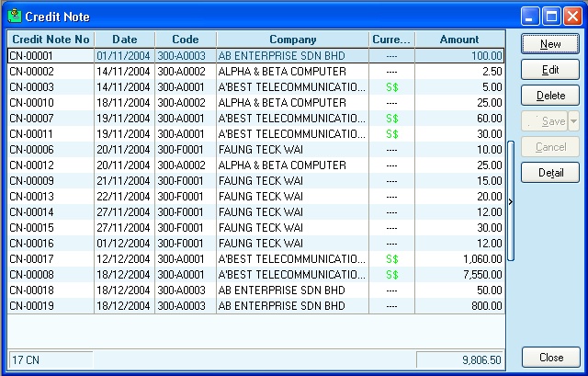Click the Edit button
Viewport: 588px width, 376px height.
coord(550,70)
